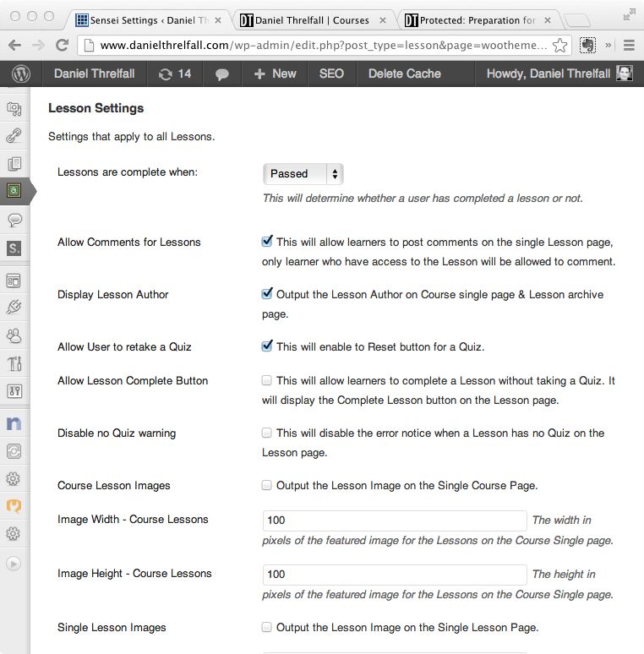The height and width of the screenshot is (654, 644).
Task: Open a new browser tab
Action: tap(578, 20)
